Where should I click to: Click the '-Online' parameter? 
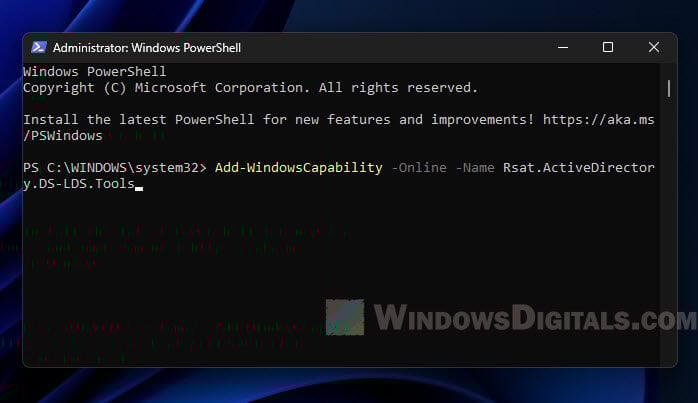click(419, 167)
